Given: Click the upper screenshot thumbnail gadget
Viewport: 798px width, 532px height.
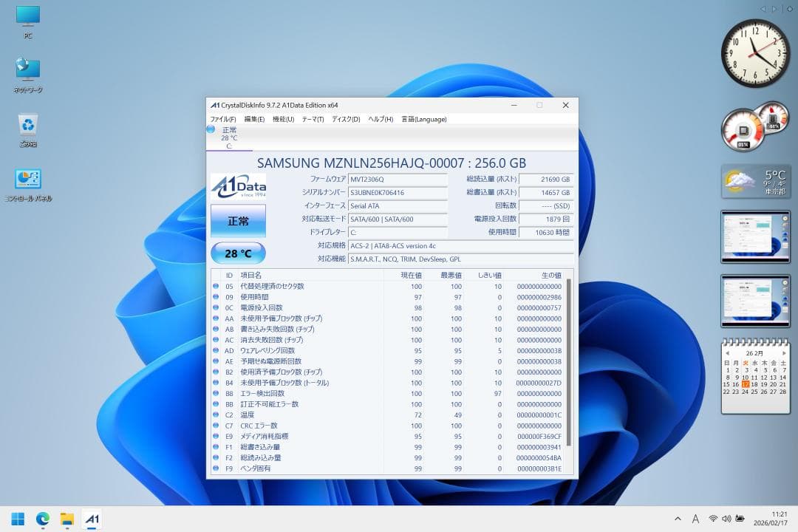Looking at the screenshot, I should (x=755, y=236).
